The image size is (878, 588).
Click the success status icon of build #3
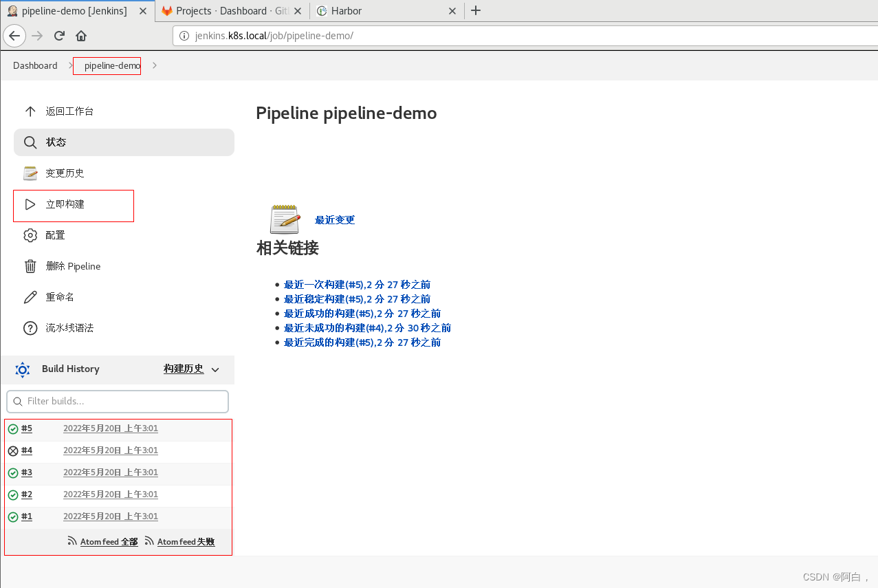13,473
